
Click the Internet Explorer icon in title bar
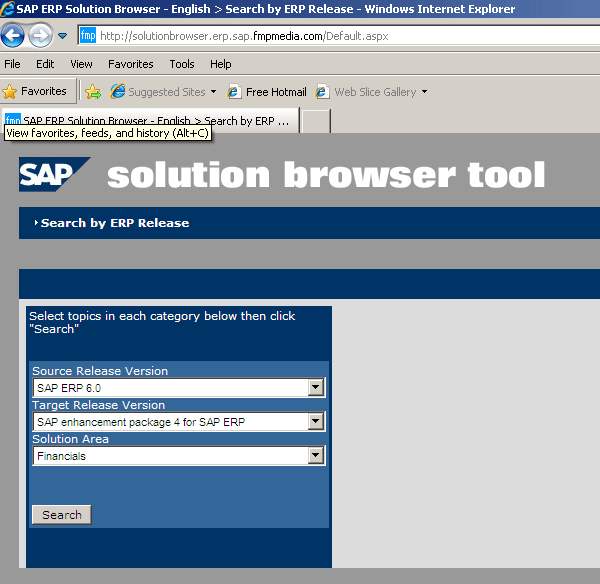(x=8, y=9)
